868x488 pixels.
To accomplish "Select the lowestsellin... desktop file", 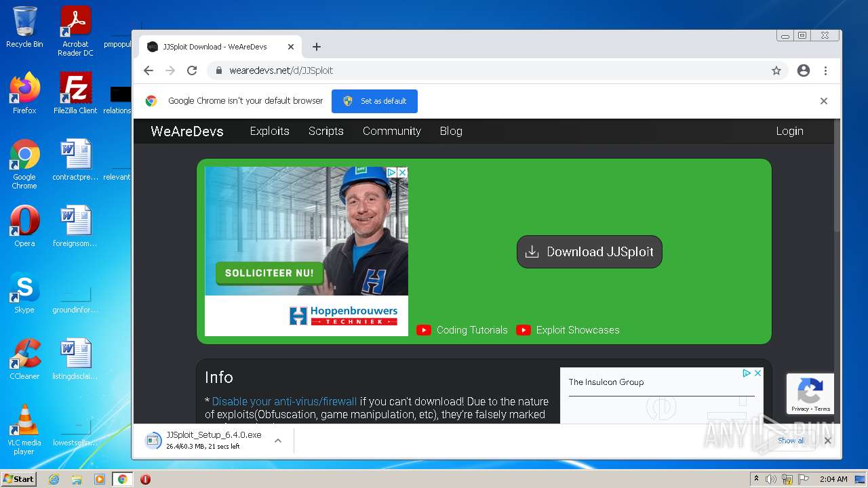I will (75, 432).
